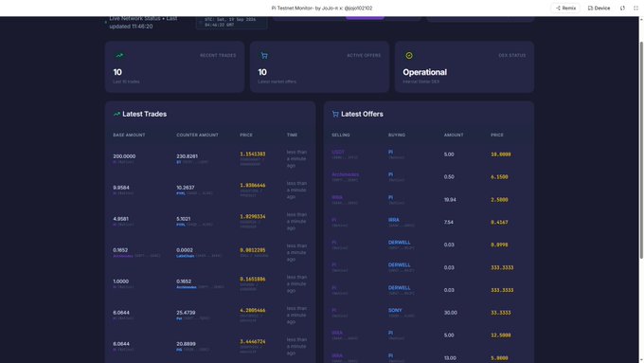Click offer amount 7.54
This screenshot has height=363, width=644.
(x=449, y=222)
